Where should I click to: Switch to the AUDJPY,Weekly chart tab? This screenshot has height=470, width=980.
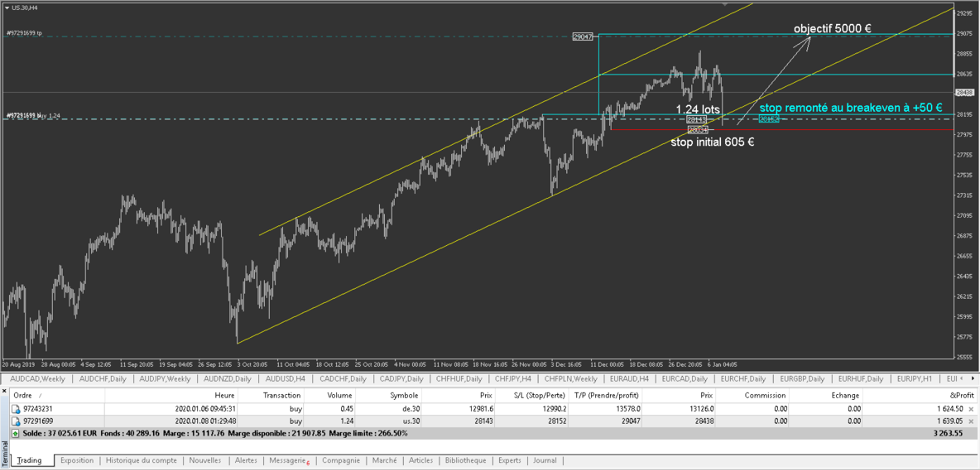click(165, 379)
